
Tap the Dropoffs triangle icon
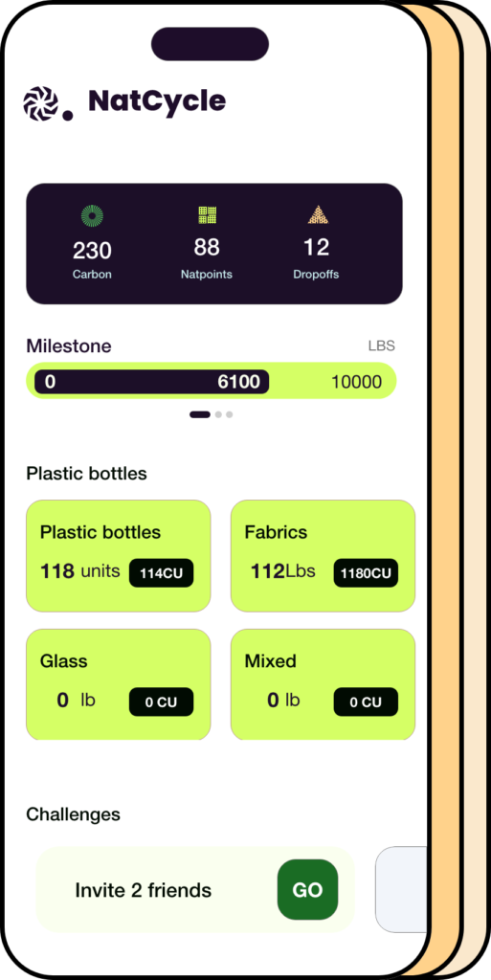318,215
